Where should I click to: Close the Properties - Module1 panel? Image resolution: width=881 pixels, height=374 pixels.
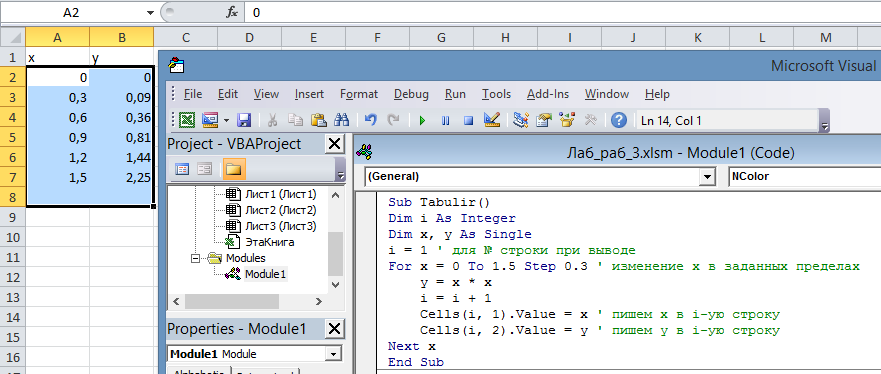pos(334,329)
